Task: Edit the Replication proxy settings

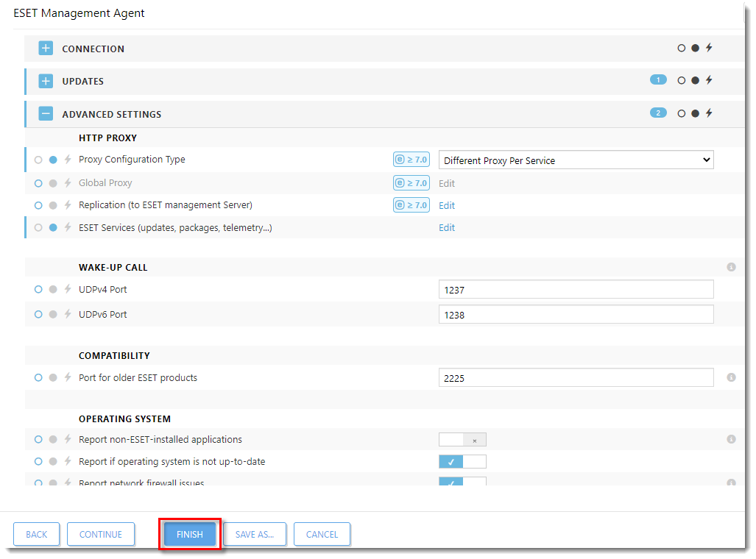Action: [x=447, y=205]
